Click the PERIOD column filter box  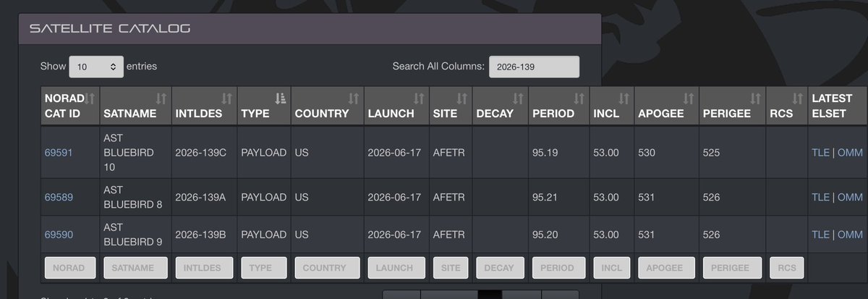coord(558,268)
